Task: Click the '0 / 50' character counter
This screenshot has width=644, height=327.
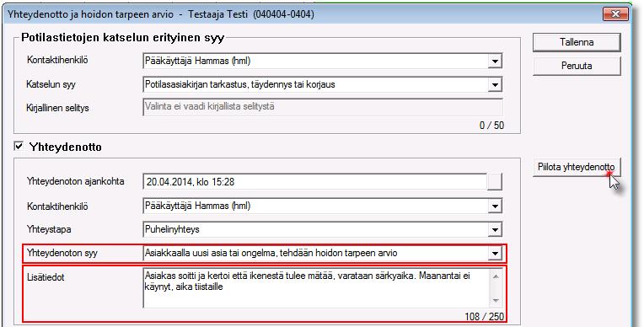Action: (x=491, y=126)
